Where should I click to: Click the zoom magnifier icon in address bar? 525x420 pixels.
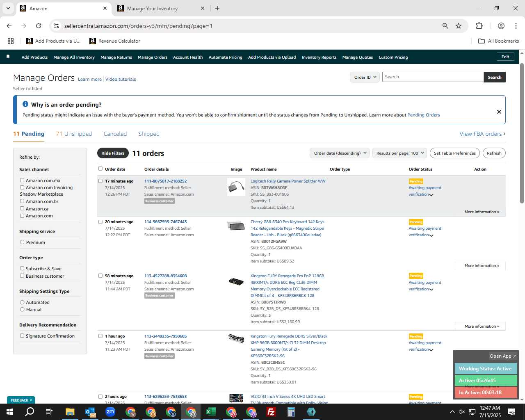pos(445,26)
